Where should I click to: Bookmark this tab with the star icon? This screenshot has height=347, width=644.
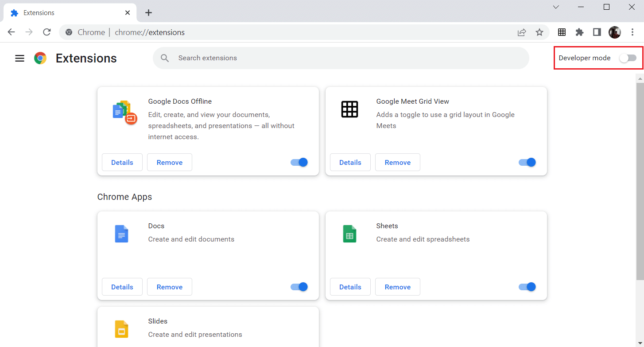pyautogui.click(x=539, y=32)
